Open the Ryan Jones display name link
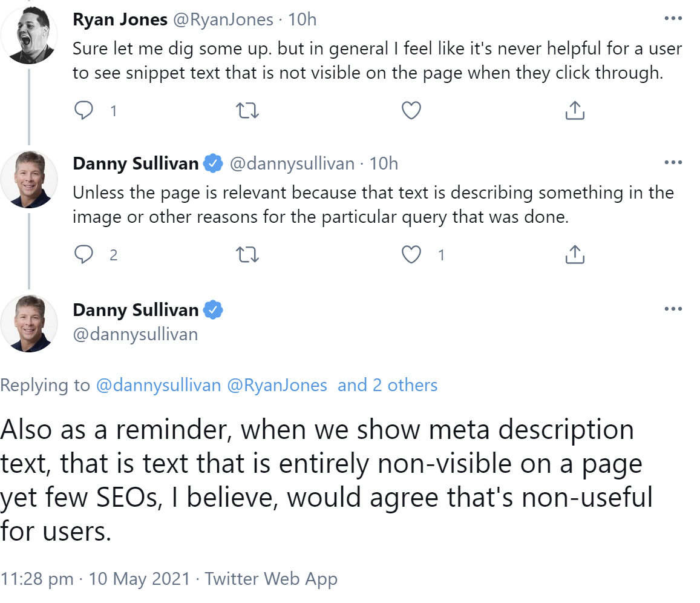This screenshot has width=700, height=603. [120, 19]
